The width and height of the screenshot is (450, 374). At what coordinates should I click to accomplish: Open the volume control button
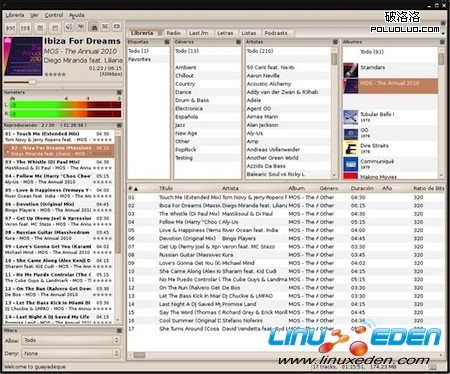[x=69, y=27]
